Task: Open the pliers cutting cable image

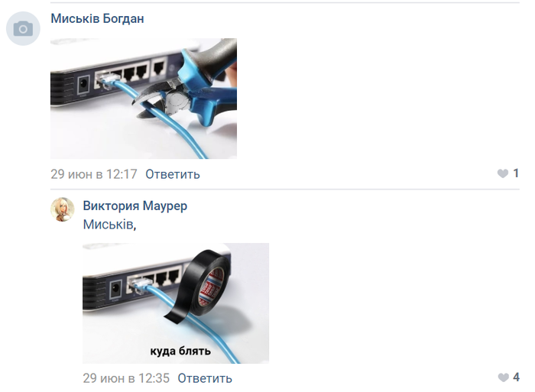Action: pos(144,99)
